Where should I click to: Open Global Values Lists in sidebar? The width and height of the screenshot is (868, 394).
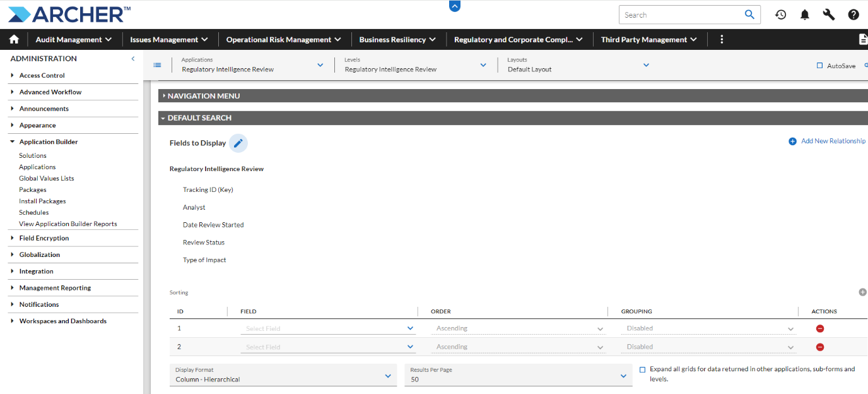pyautogui.click(x=47, y=179)
